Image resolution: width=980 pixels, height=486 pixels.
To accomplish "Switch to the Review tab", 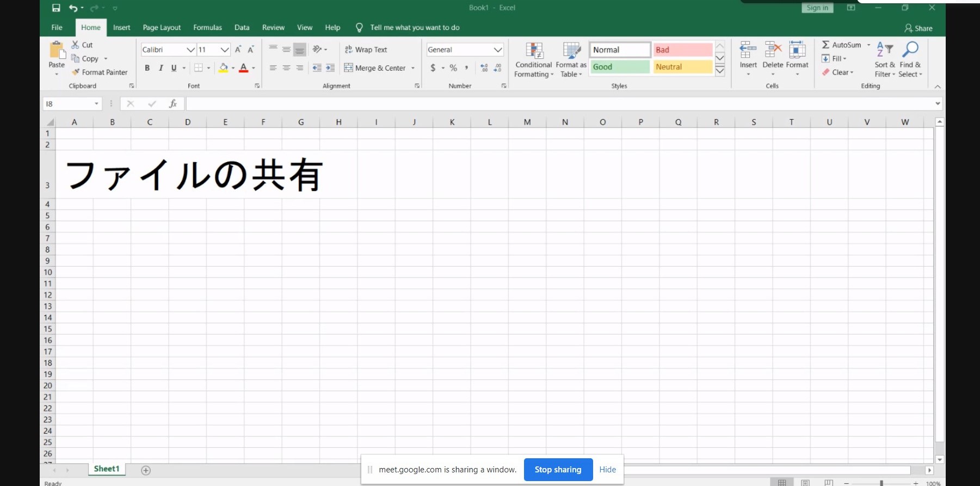I will coord(273,27).
